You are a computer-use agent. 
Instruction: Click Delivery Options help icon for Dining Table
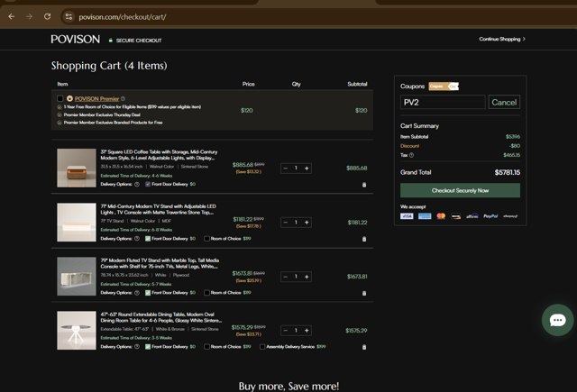point(137,346)
